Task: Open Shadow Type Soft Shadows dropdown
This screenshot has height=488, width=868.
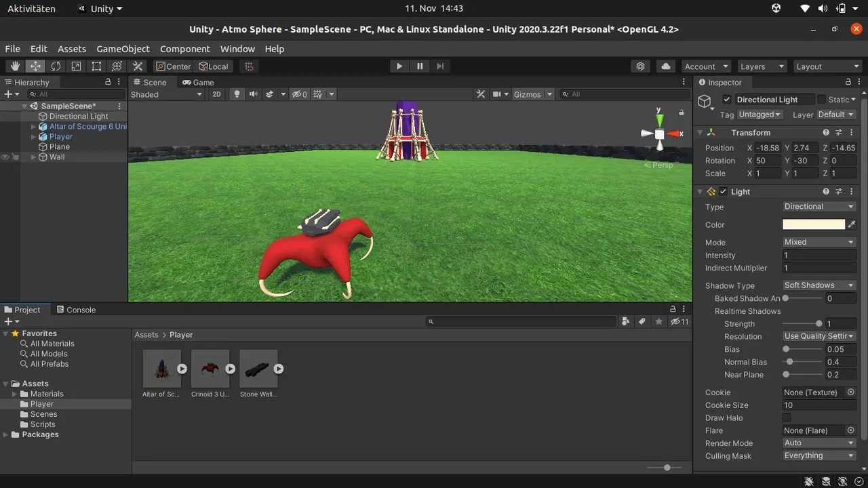Action: point(819,285)
